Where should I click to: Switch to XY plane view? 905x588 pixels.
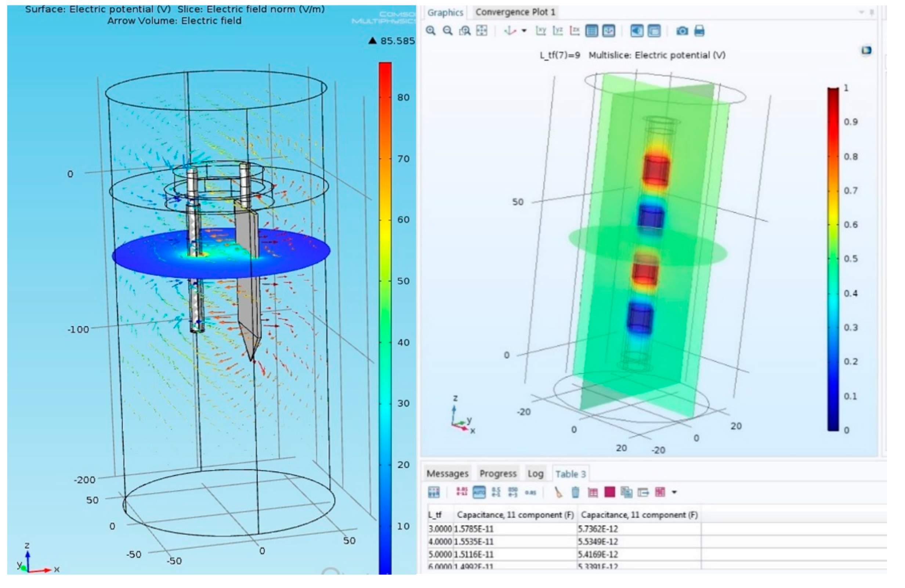[541, 30]
